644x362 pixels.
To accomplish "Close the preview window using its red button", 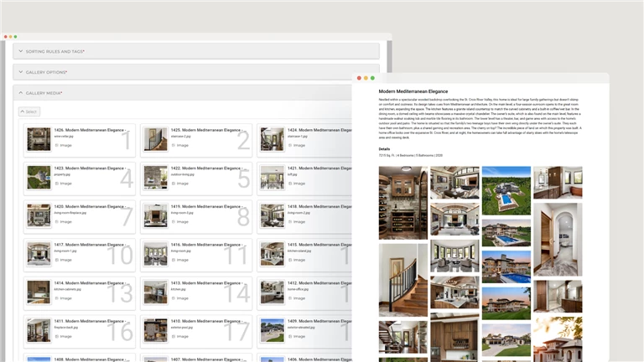I will pyautogui.click(x=359, y=78).
